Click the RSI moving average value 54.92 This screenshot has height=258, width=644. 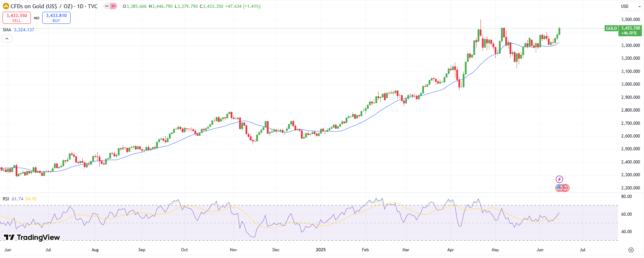point(31,199)
